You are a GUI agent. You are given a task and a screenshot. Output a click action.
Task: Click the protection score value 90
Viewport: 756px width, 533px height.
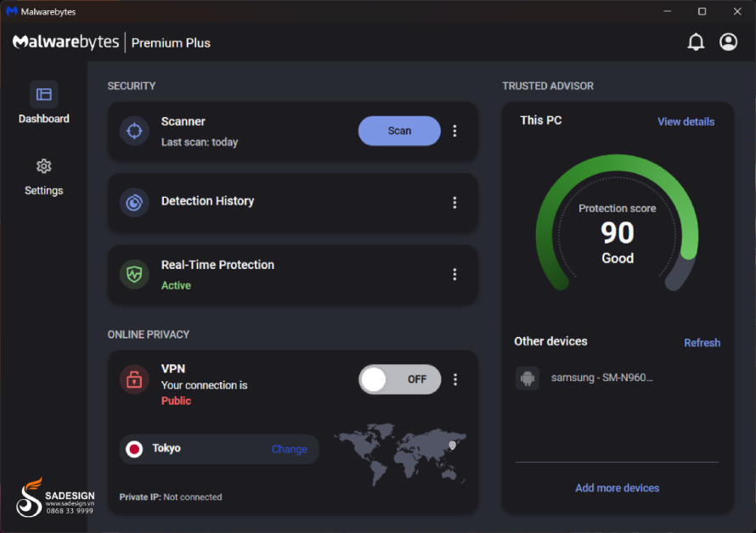(x=618, y=233)
